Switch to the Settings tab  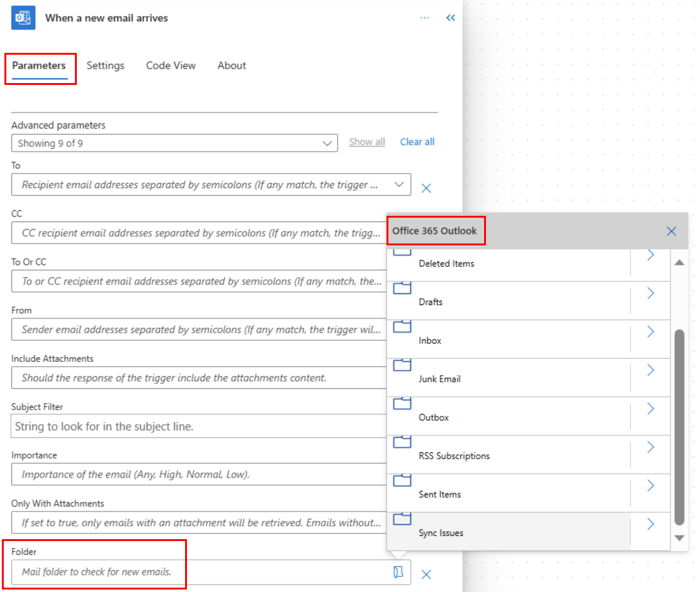coord(105,65)
